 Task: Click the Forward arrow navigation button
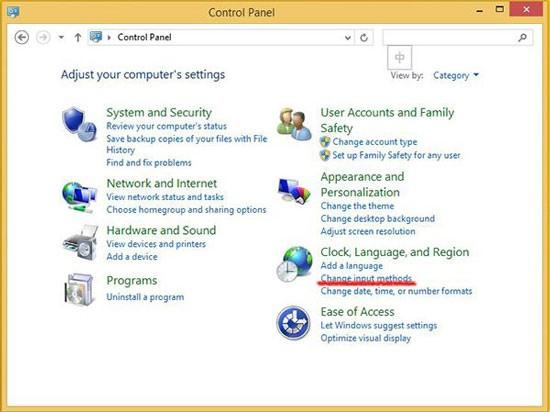pos(43,37)
